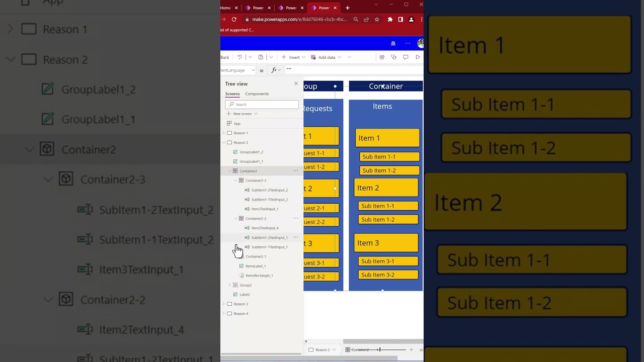Select SubItem1-1TextInput_2 in tree

(x=270, y=200)
